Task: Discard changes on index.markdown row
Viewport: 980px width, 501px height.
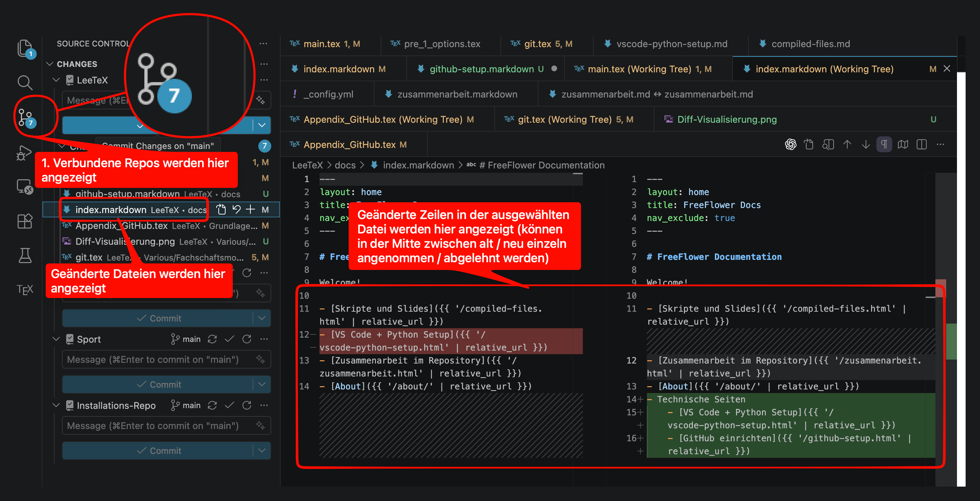Action: coord(236,209)
